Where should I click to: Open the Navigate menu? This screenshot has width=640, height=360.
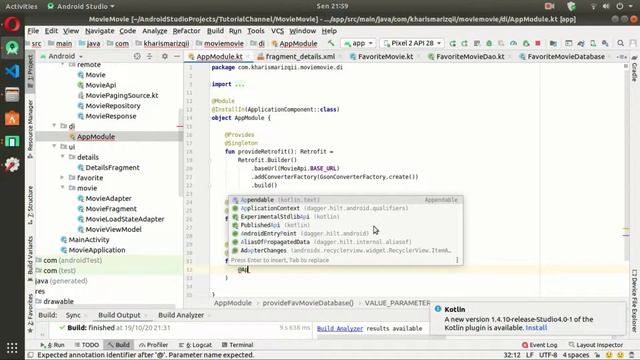point(100,31)
